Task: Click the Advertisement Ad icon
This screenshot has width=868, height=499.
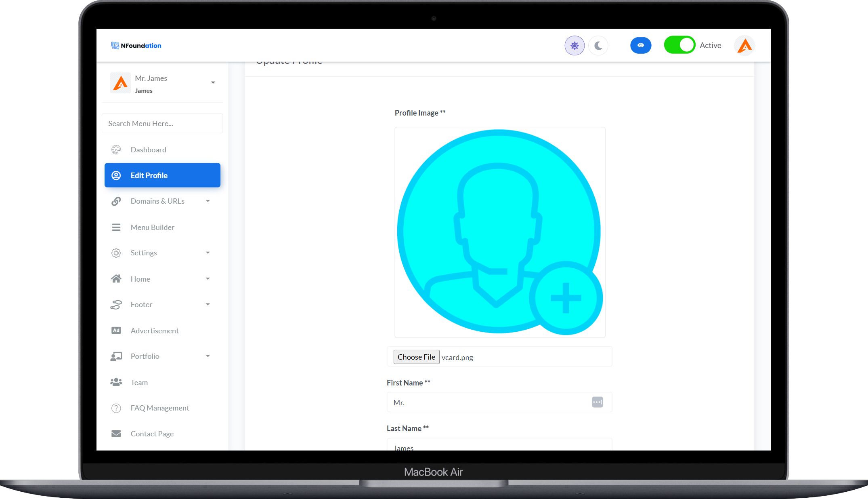Action: pos(116,331)
